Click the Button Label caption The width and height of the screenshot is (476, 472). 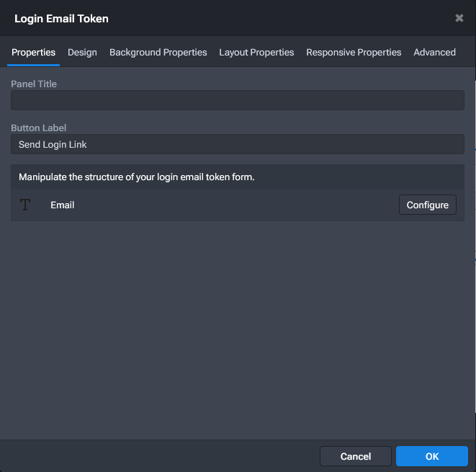click(39, 128)
